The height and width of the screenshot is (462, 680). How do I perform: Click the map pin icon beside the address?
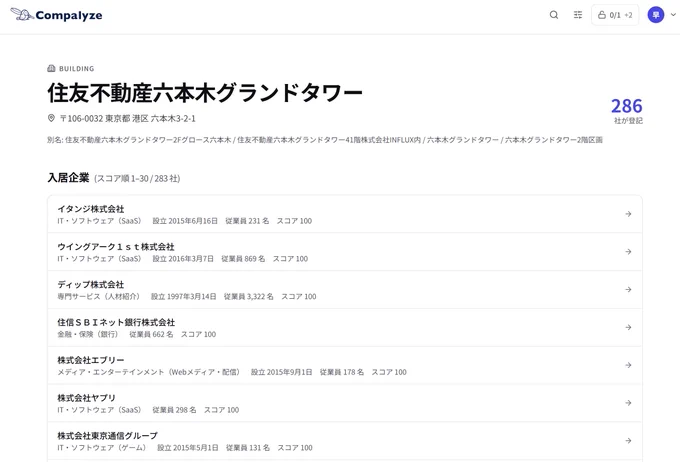click(x=51, y=118)
